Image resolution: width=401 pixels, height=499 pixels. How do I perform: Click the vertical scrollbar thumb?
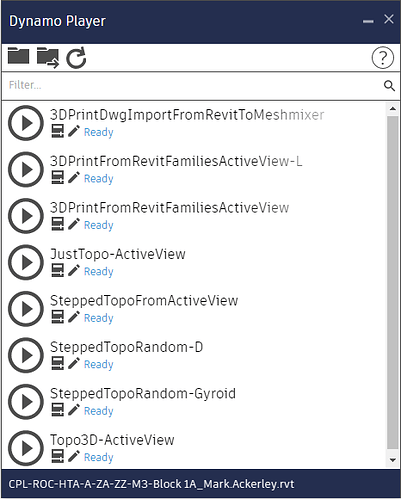(x=393, y=282)
